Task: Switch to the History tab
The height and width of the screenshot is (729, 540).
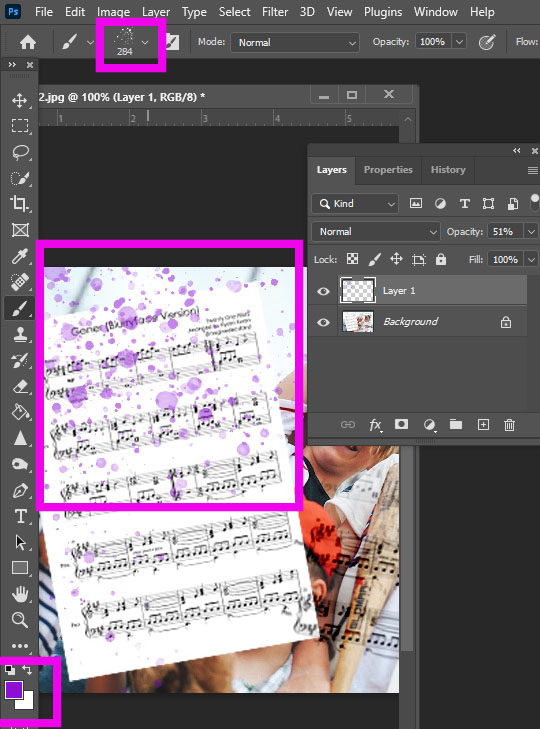Action: pyautogui.click(x=448, y=170)
